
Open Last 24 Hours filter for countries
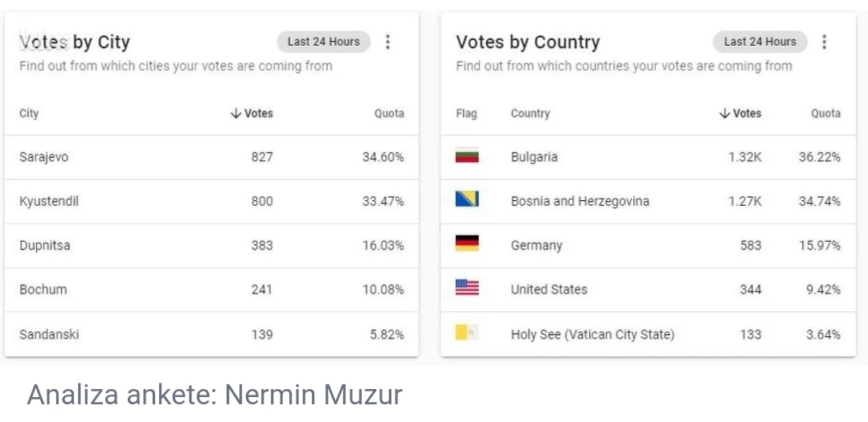pyautogui.click(x=760, y=42)
